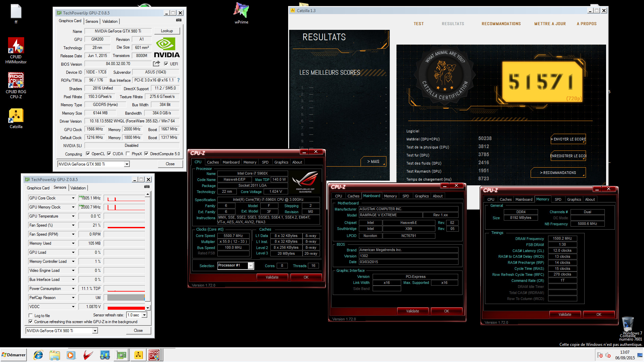Click the > MAIS button in Catzilla
The width and height of the screenshot is (644, 362).
click(373, 162)
